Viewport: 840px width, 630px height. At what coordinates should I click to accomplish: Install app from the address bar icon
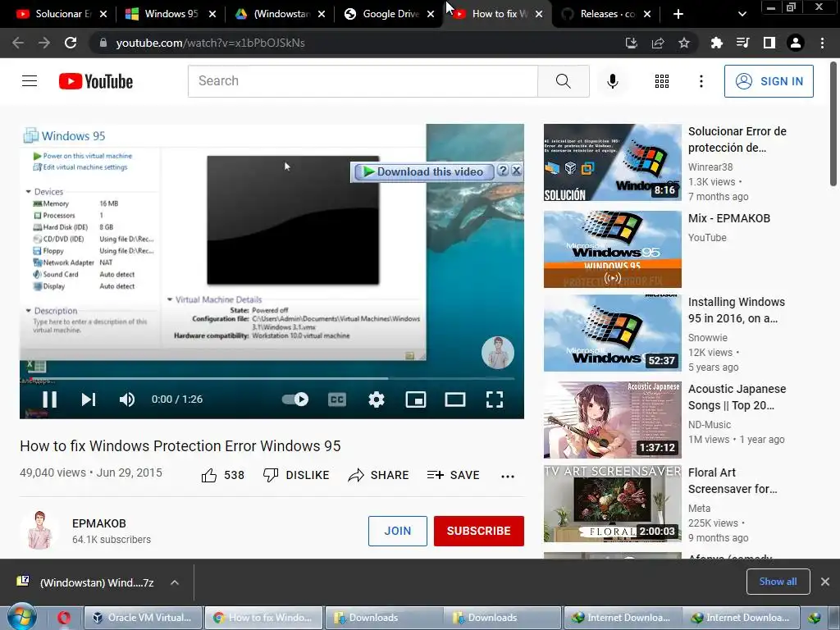tap(632, 43)
